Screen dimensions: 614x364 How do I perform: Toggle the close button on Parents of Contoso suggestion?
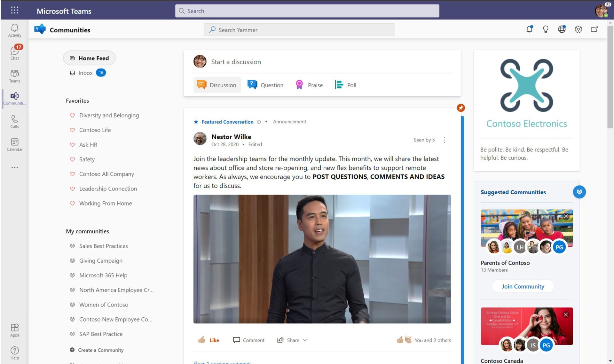[566, 216]
